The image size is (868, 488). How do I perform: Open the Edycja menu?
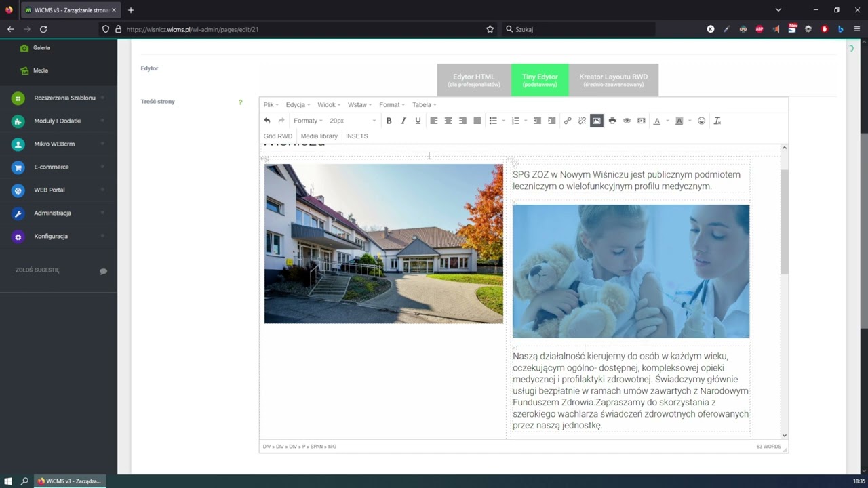point(298,105)
